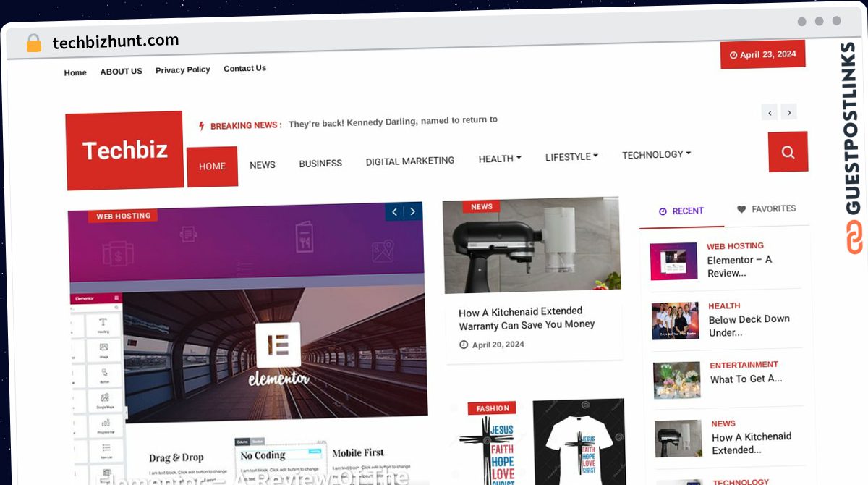Open the HEALTH label in recent list
The image size is (868, 485).
(724, 306)
